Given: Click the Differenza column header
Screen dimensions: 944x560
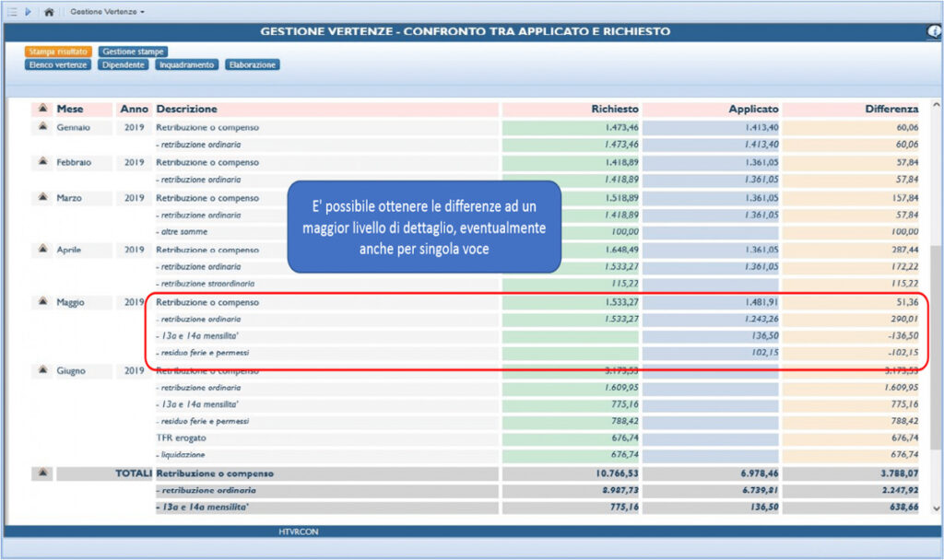Looking at the screenshot, I should [891, 109].
